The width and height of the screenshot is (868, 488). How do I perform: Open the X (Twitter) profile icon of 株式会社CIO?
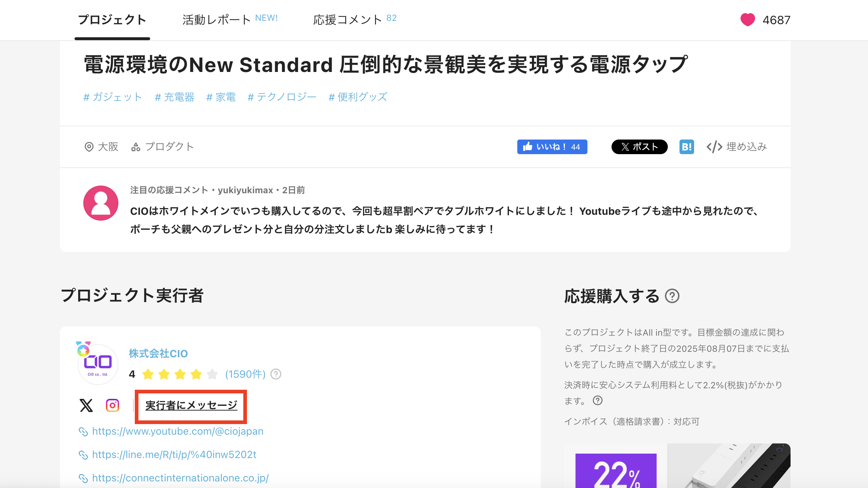tap(86, 405)
